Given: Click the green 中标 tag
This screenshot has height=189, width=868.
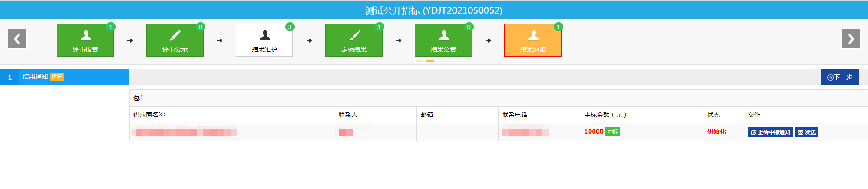Looking at the screenshot, I should (613, 131).
